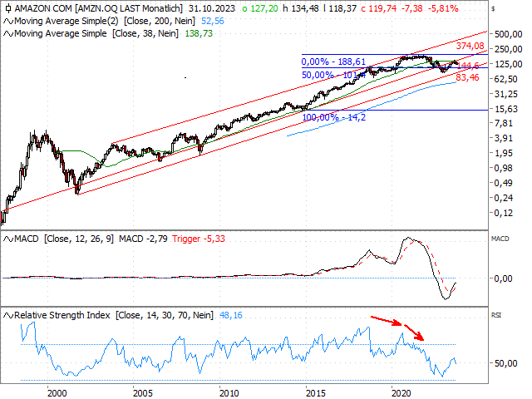Viewport: 532px width, 399px height.
Task: Select the Moving Average Simple(2) [Close, 200, Nein] label
Action: coord(105,22)
